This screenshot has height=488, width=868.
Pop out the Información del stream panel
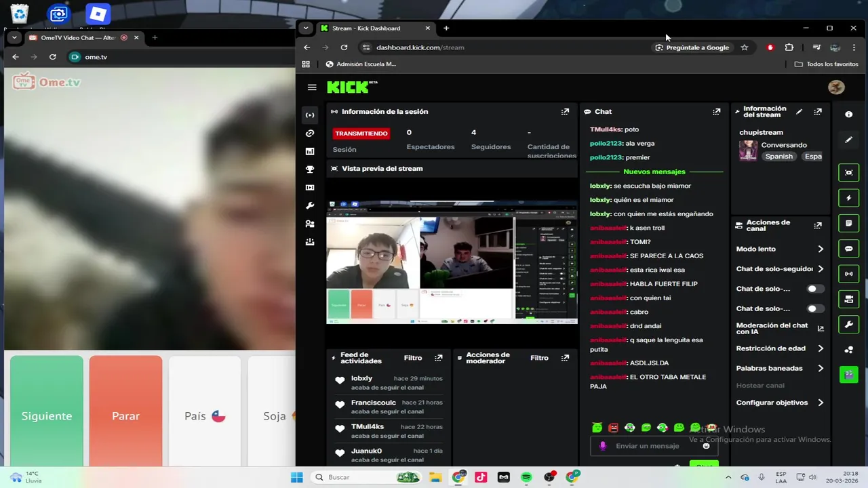coord(818,112)
